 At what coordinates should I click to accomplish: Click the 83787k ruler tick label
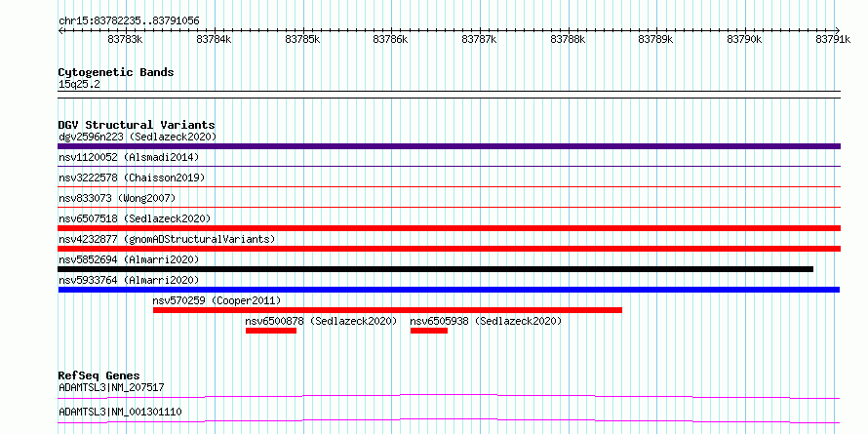(x=480, y=39)
